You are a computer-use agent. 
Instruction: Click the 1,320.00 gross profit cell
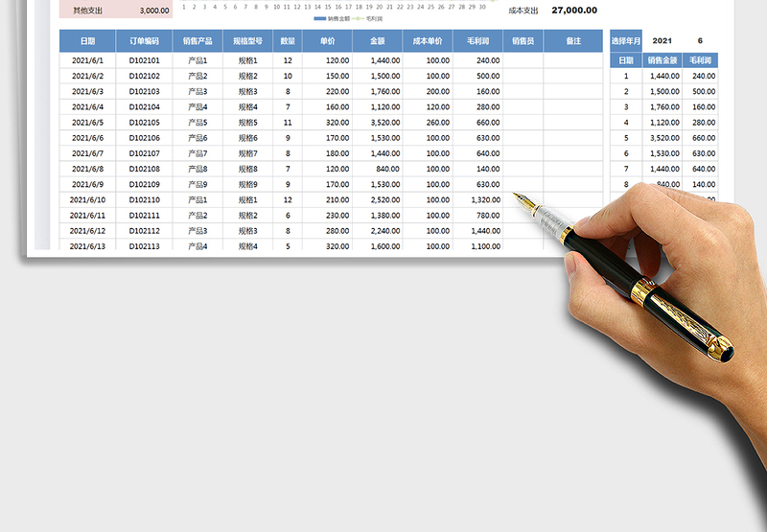477,200
